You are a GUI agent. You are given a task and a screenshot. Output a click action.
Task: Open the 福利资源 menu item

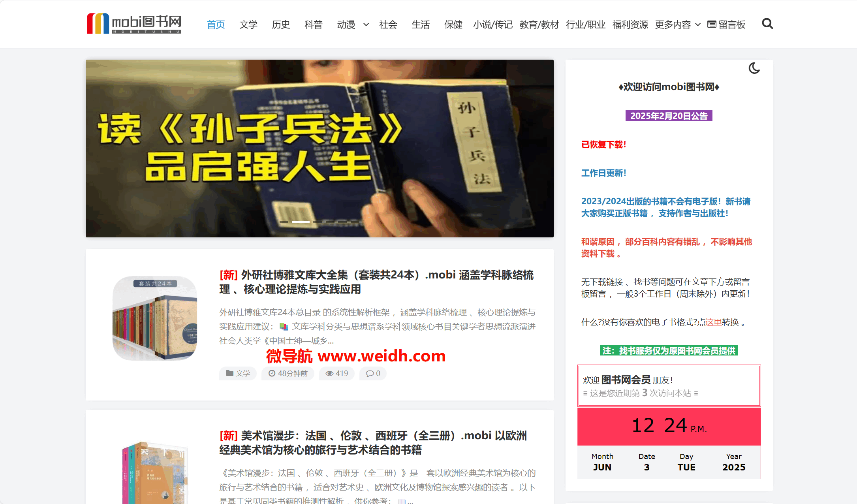(x=630, y=24)
